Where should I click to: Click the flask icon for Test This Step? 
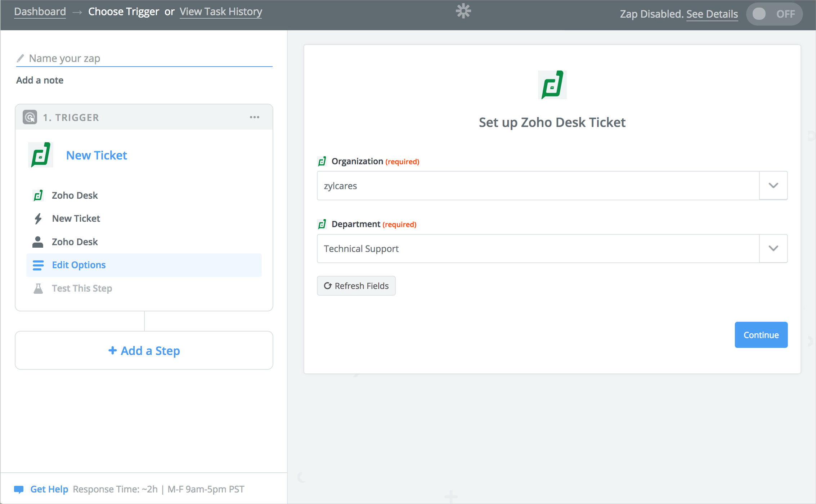38,288
